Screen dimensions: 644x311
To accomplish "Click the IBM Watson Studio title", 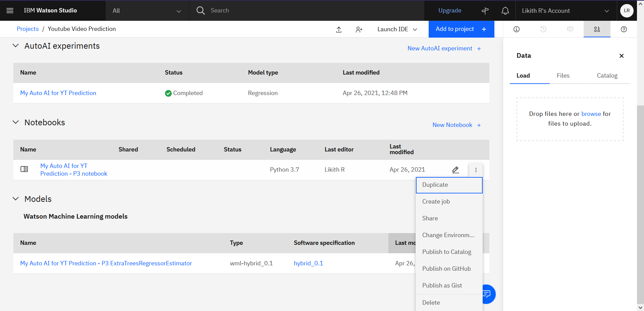I will [x=50, y=10].
